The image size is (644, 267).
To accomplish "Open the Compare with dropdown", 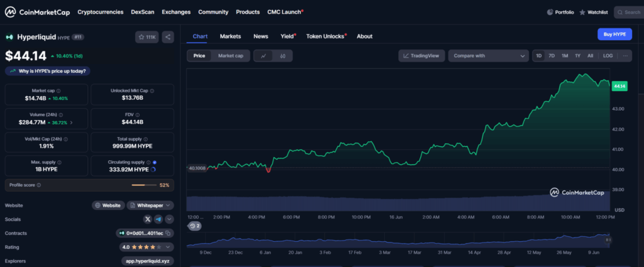I will (489, 56).
